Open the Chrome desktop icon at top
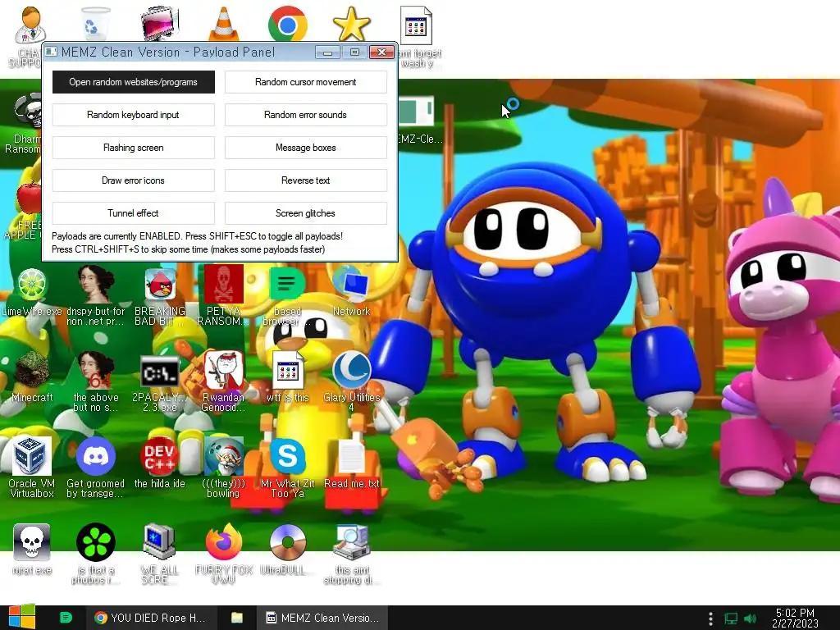840x630 pixels. tap(288, 24)
